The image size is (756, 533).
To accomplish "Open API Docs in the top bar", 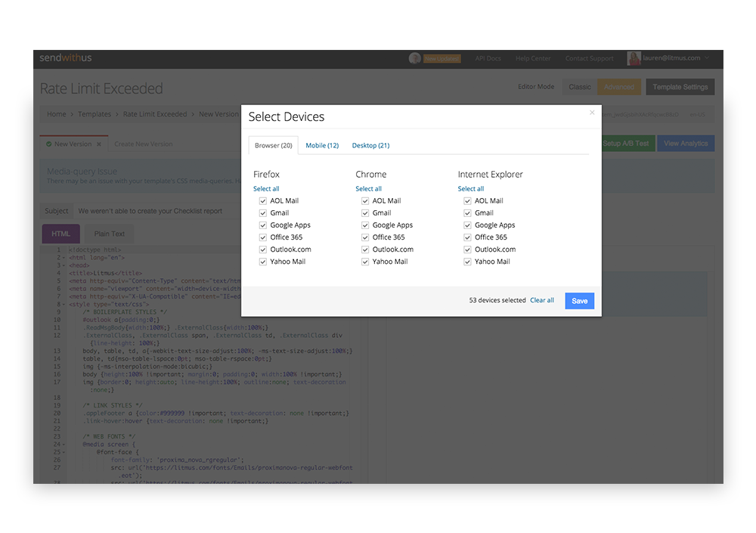I will [488, 58].
